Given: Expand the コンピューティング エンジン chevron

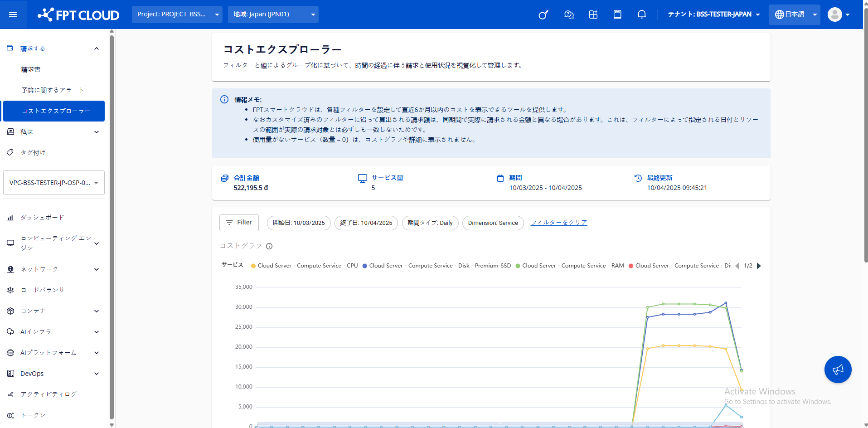Looking at the screenshot, I should [x=97, y=243].
